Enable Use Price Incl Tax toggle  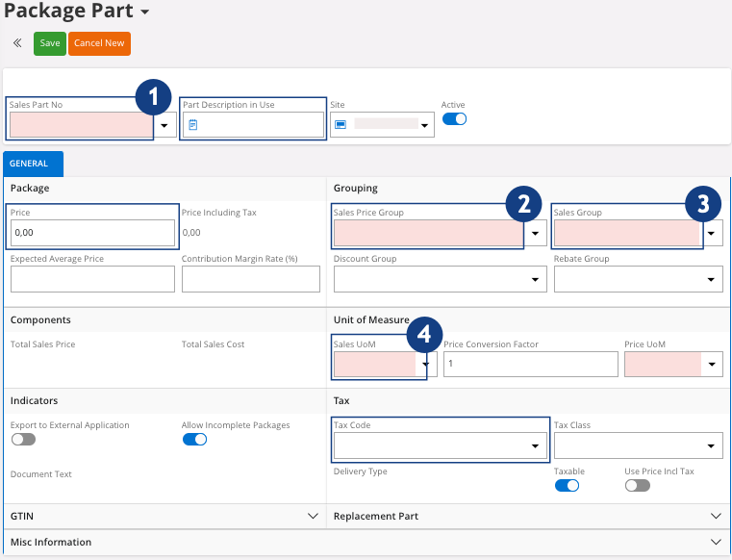pos(637,486)
